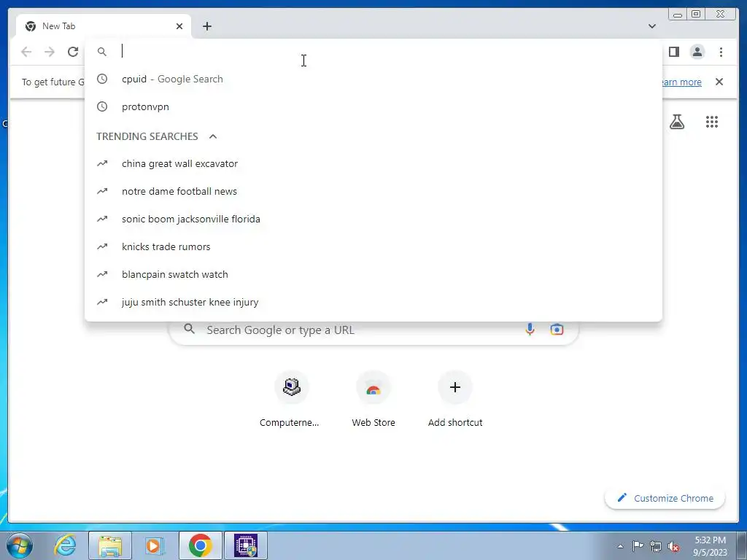
Task: Pick sonic boom jacksonville florida suggestion
Action: 373,219
